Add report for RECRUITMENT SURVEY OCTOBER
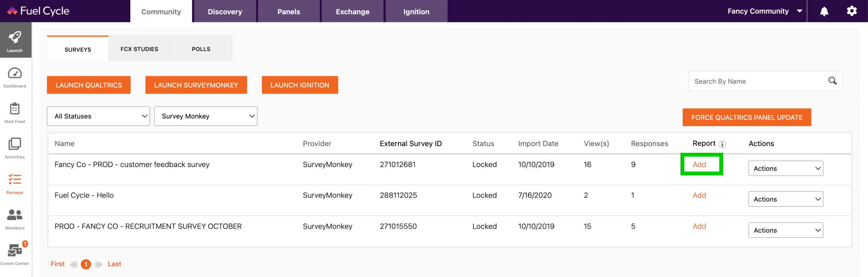This screenshot has height=277, width=868. click(x=699, y=226)
